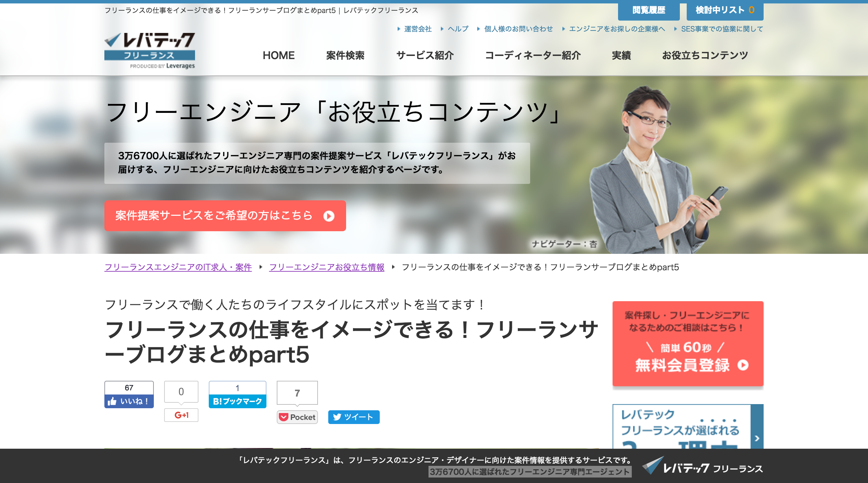Click the B!ブックマーク Hatena button

tap(238, 401)
